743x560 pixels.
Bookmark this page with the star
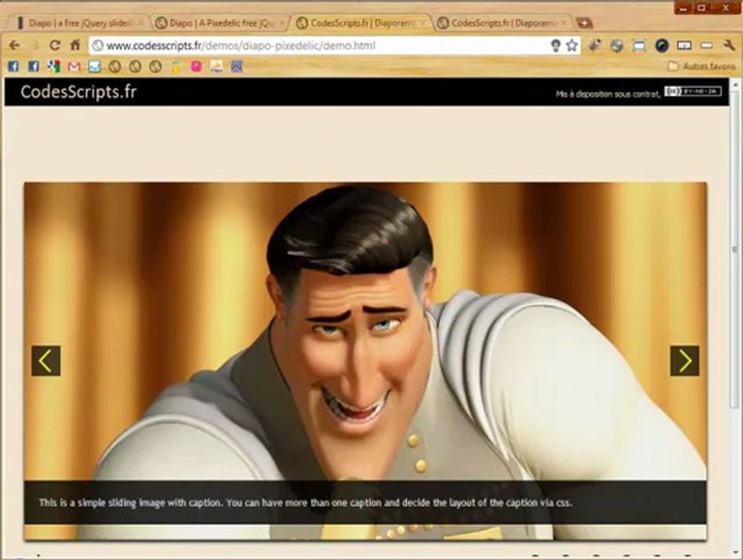572,45
